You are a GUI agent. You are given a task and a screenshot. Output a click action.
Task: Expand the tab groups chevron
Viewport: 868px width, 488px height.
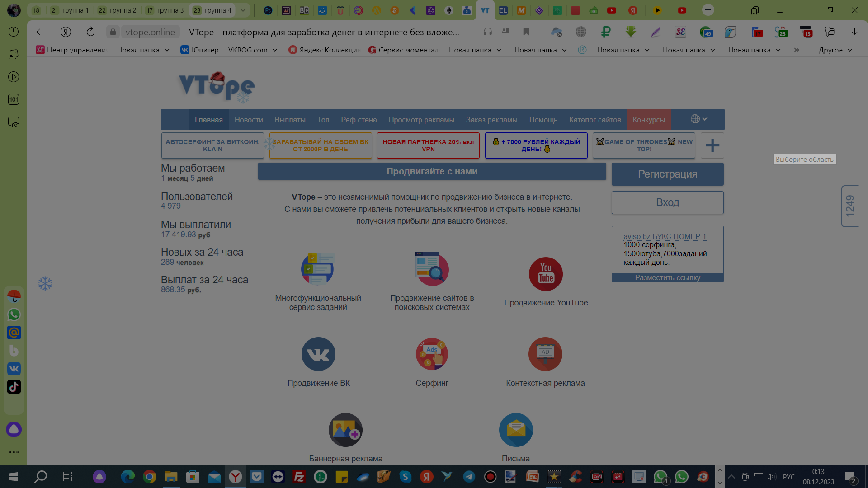[243, 10]
